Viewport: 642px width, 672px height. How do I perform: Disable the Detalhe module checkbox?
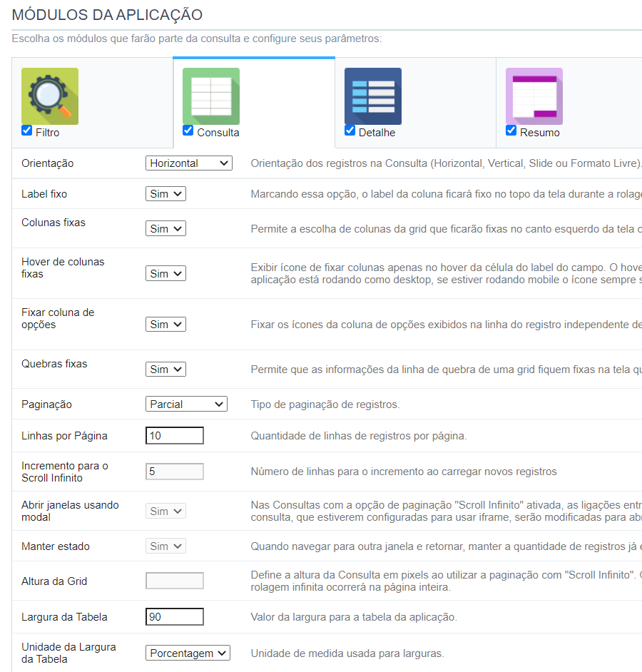tap(350, 131)
